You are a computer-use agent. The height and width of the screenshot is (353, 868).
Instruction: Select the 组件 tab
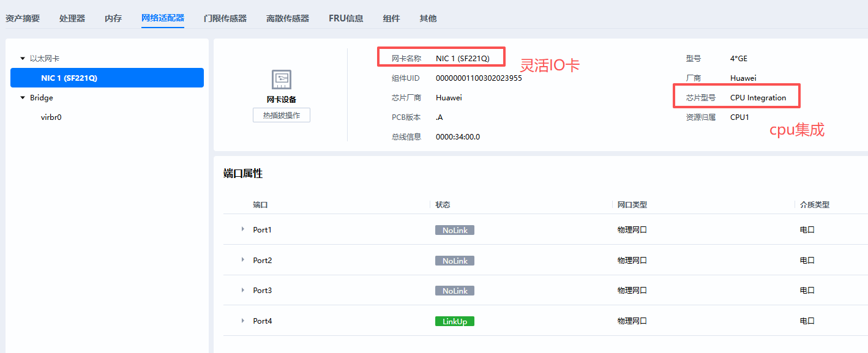coord(391,18)
